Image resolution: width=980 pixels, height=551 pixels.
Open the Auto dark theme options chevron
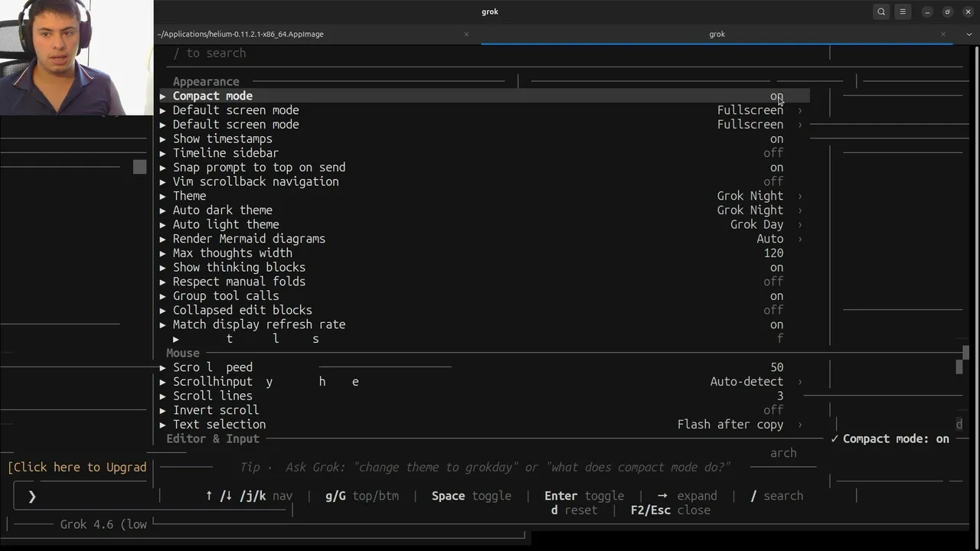[800, 210]
